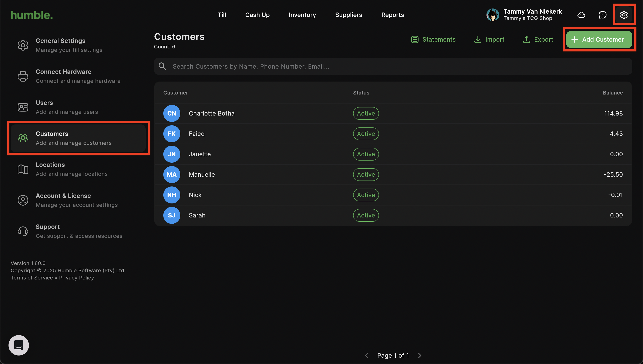Switch to the Reports section

[393, 15]
